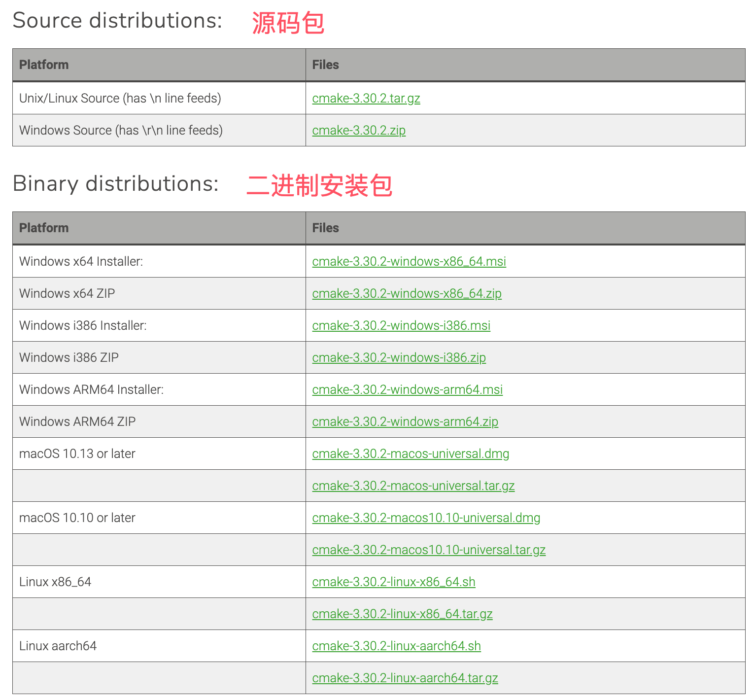Open cmake-3.30.2-macos-universal.tar.gz link
Screen dimensions: 754x700
(x=413, y=486)
